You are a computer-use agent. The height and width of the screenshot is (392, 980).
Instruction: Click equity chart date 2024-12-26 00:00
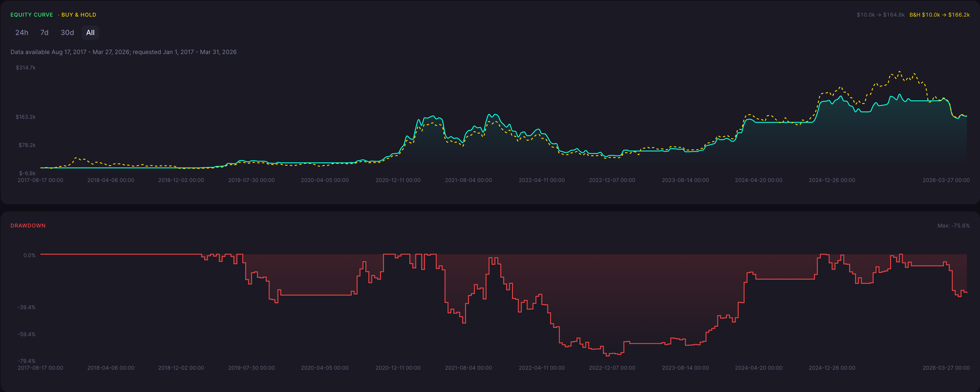coord(832,180)
